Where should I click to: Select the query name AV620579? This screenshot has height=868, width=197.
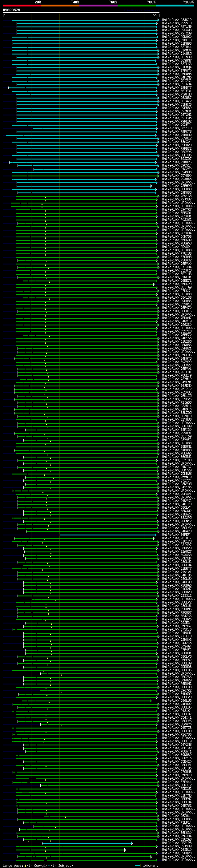11,10
